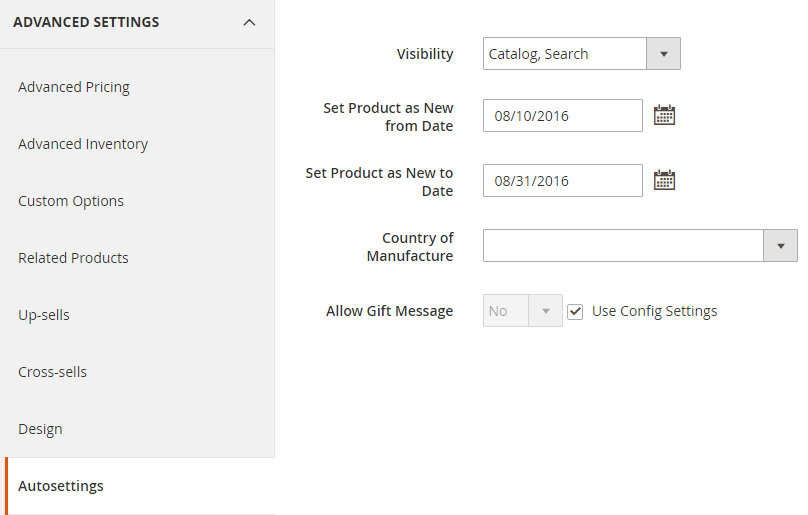Select the Autosettings tab

pyautogui.click(x=61, y=486)
